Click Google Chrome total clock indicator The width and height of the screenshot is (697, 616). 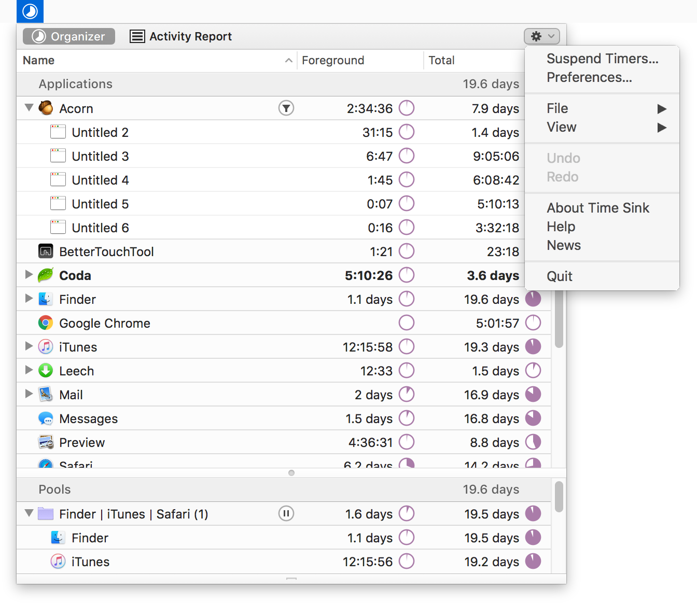click(533, 323)
